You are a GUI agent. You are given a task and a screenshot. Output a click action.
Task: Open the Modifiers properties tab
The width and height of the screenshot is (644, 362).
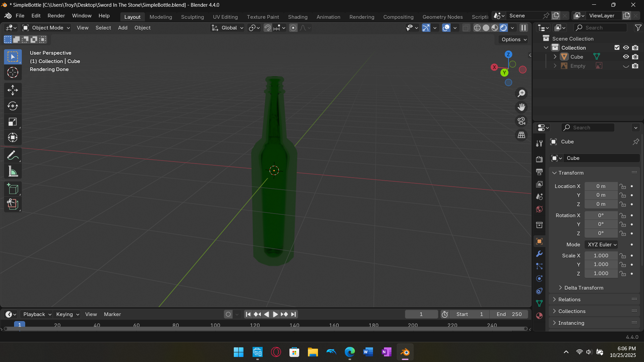click(x=539, y=254)
